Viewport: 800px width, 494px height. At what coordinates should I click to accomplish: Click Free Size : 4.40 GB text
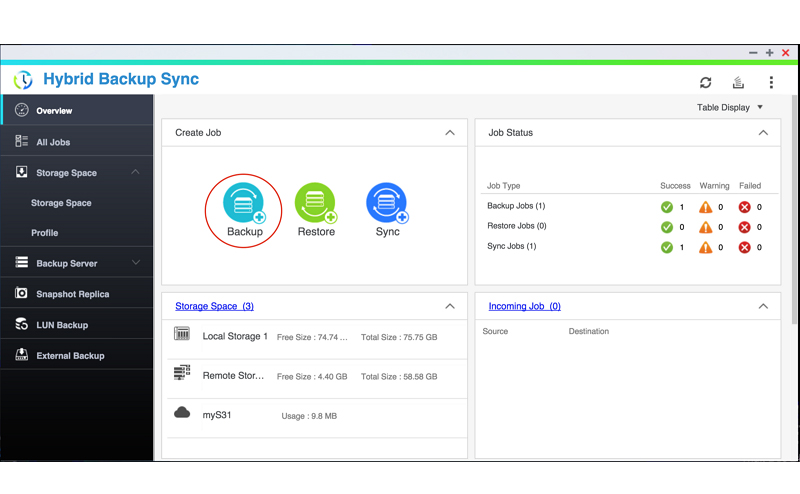click(x=312, y=377)
